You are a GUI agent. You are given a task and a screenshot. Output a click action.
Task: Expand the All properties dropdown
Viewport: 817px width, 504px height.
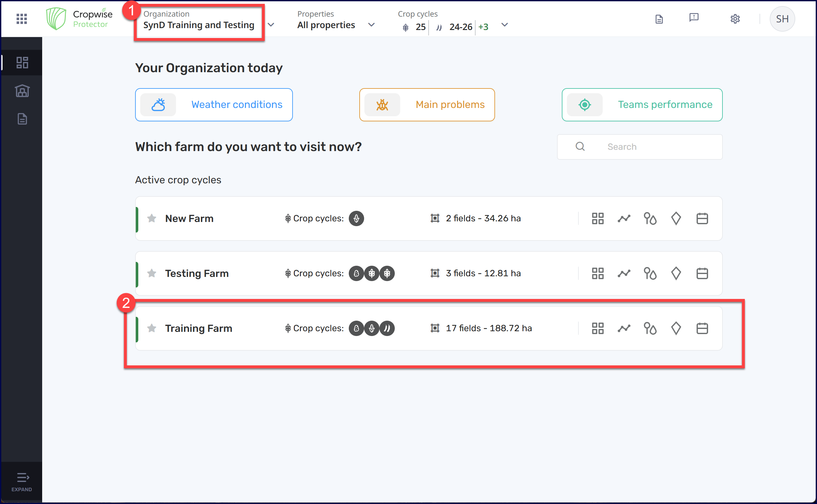click(371, 25)
